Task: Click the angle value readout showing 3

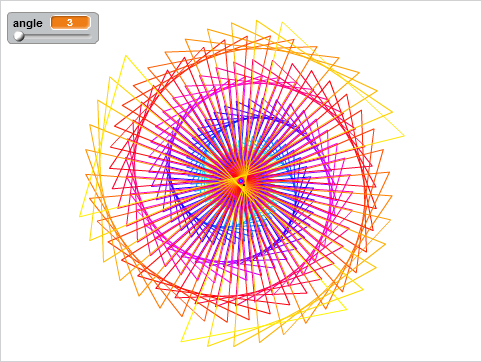Action: [70, 23]
